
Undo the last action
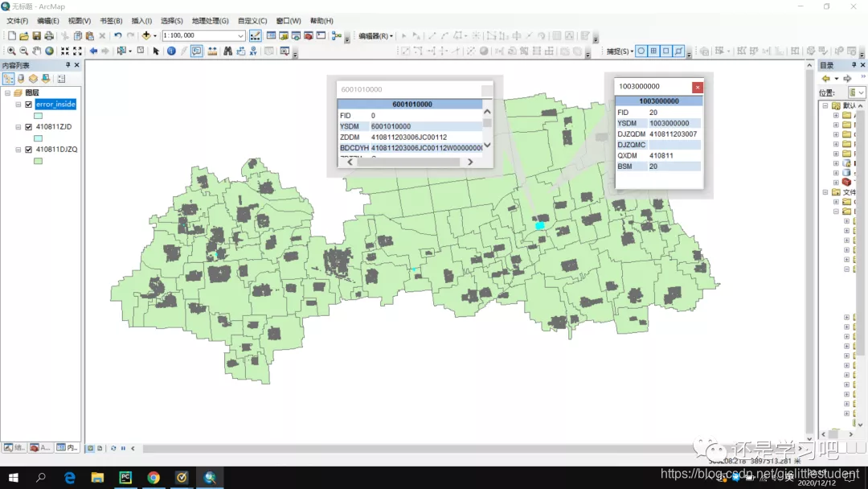(117, 35)
